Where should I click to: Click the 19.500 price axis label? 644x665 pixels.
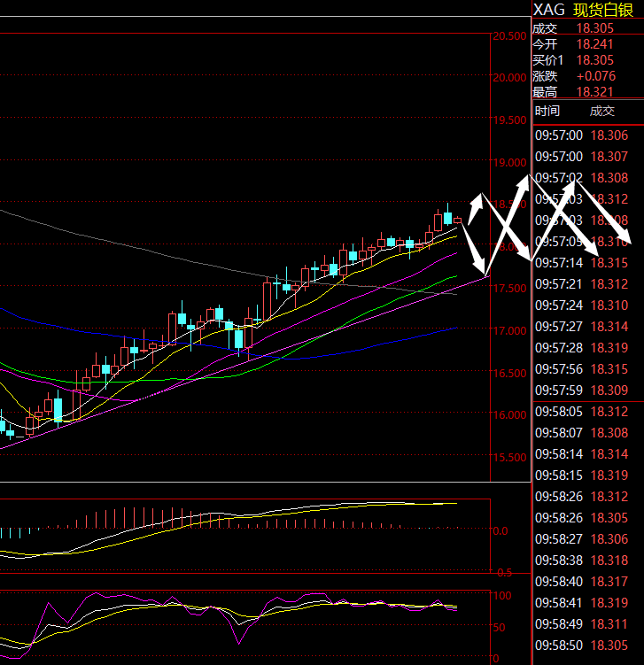[x=510, y=120]
